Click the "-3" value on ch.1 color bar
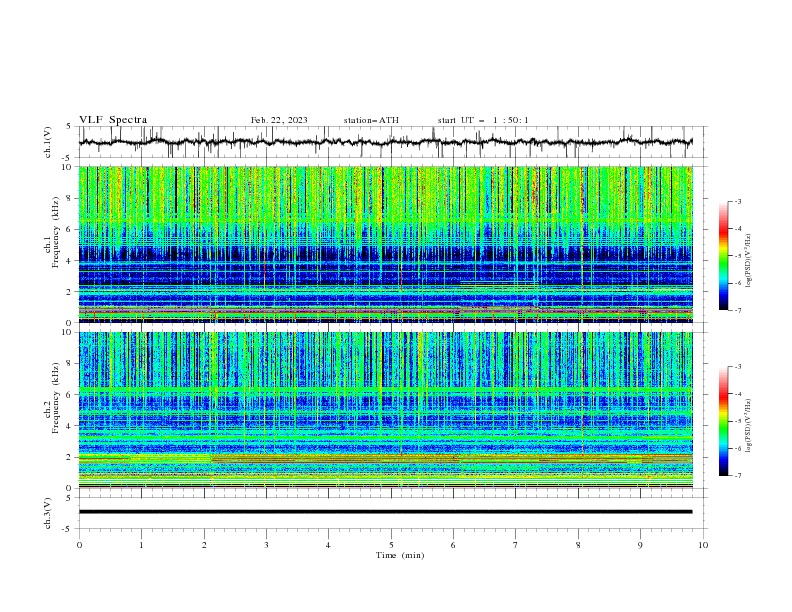 pyautogui.click(x=738, y=201)
